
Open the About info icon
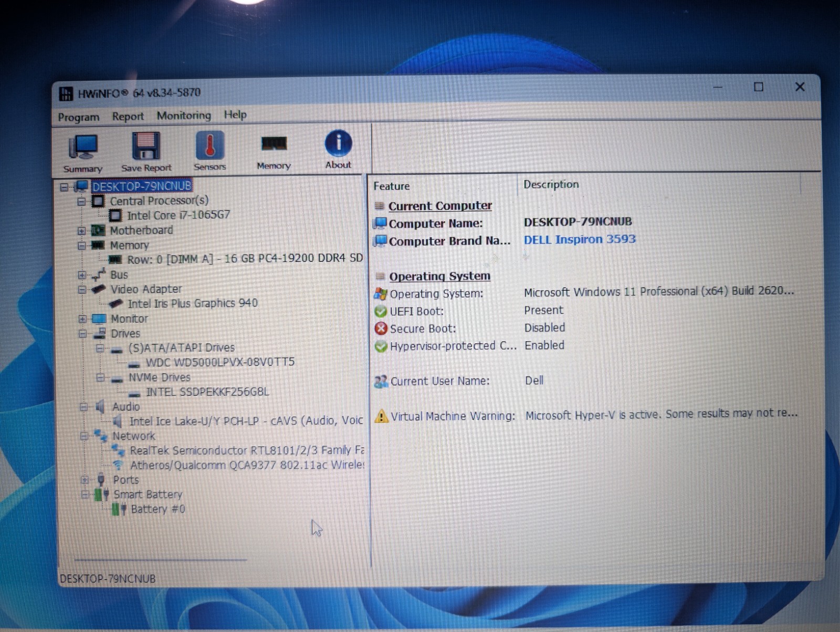coord(338,149)
